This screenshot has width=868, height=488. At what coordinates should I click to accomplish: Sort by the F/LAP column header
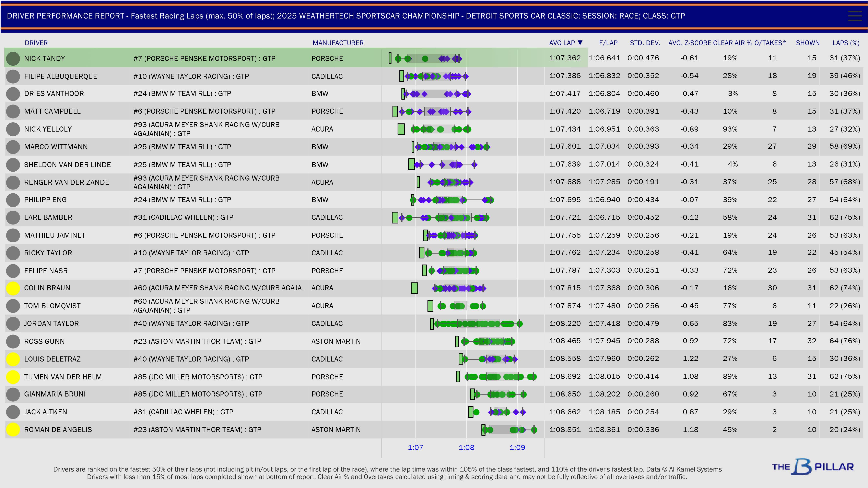tap(608, 43)
